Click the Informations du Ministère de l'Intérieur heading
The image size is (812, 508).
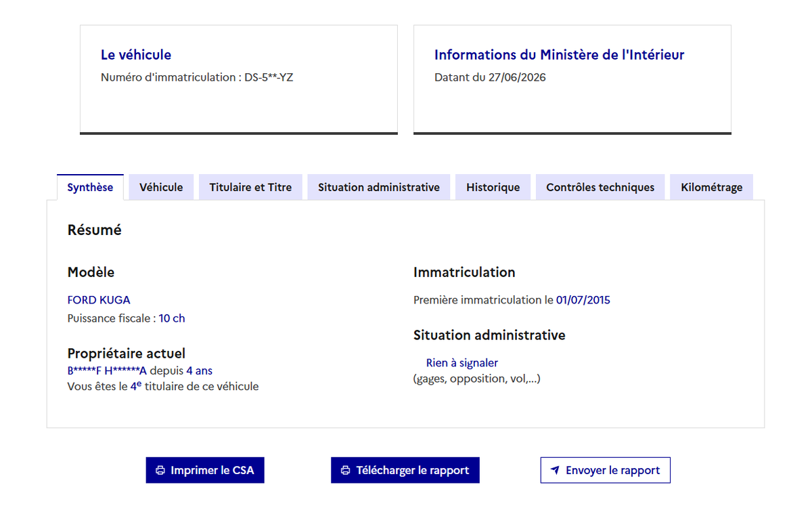pyautogui.click(x=560, y=55)
